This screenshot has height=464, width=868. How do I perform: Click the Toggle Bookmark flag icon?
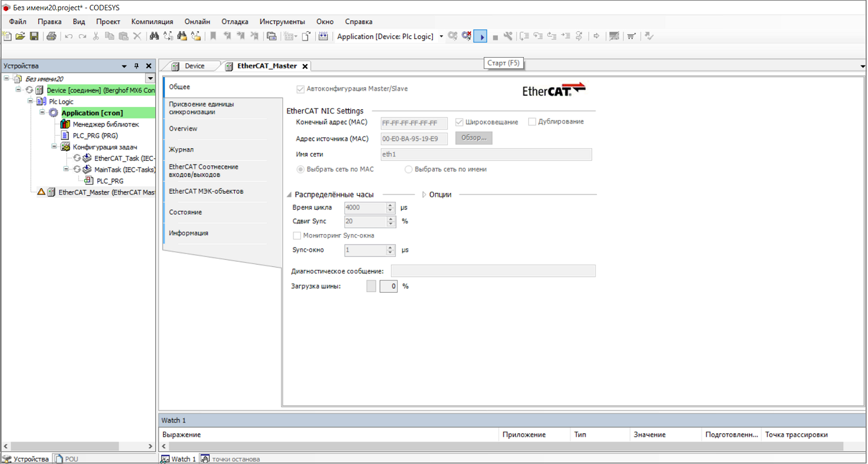(213, 36)
